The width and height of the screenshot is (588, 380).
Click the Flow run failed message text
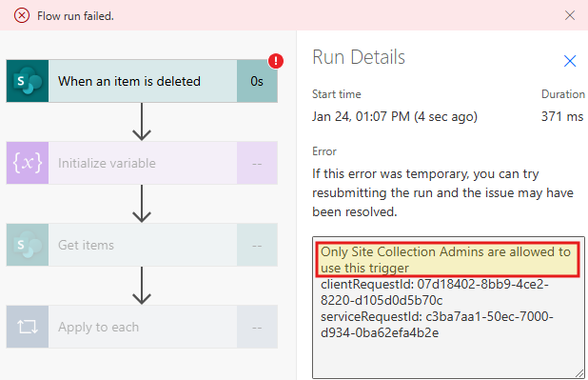pyautogui.click(x=75, y=16)
